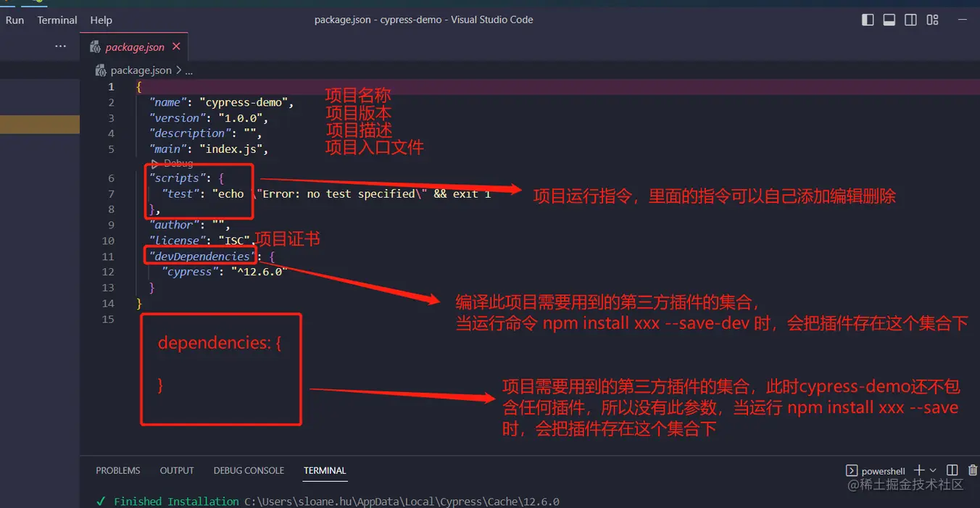Click the "1.0.0" version value
980x508 pixels.
click(x=240, y=117)
